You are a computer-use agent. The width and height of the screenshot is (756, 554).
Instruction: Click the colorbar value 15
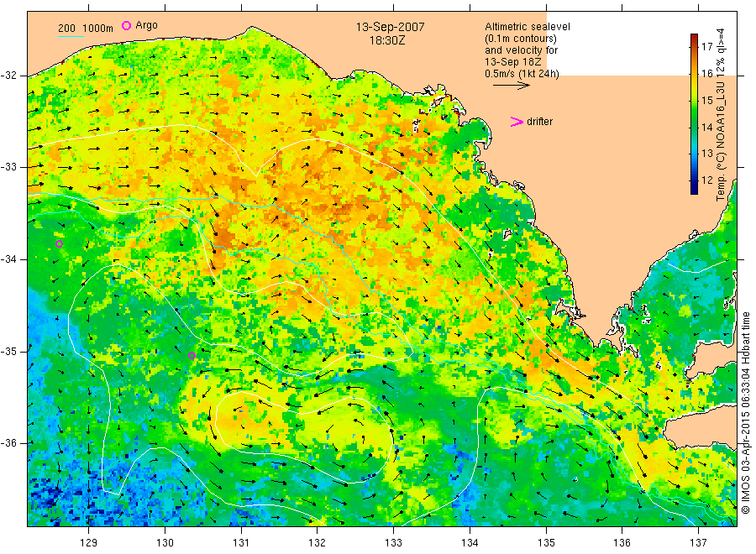pos(706,101)
